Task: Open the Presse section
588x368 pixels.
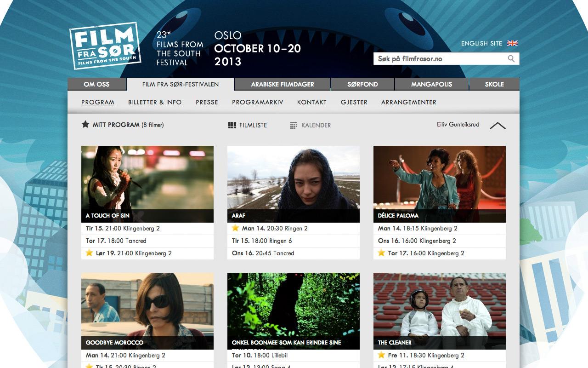Action: (x=207, y=102)
